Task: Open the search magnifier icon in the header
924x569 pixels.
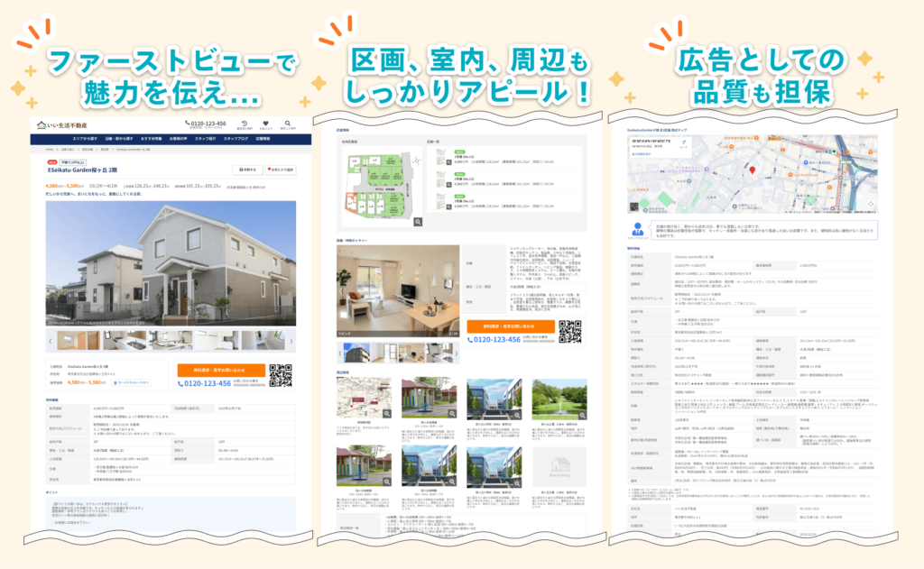Action: pyautogui.click(x=287, y=122)
